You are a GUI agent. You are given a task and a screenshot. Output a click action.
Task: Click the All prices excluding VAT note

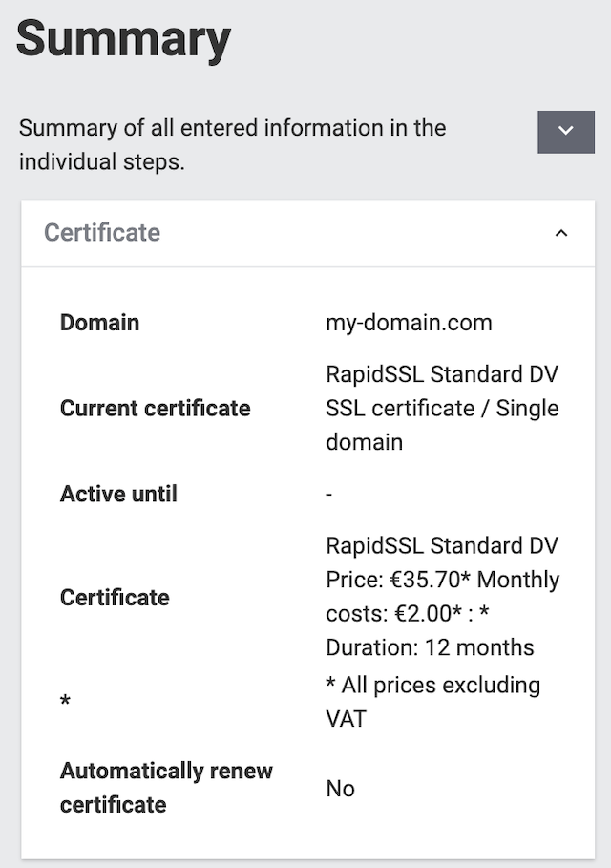(432, 701)
